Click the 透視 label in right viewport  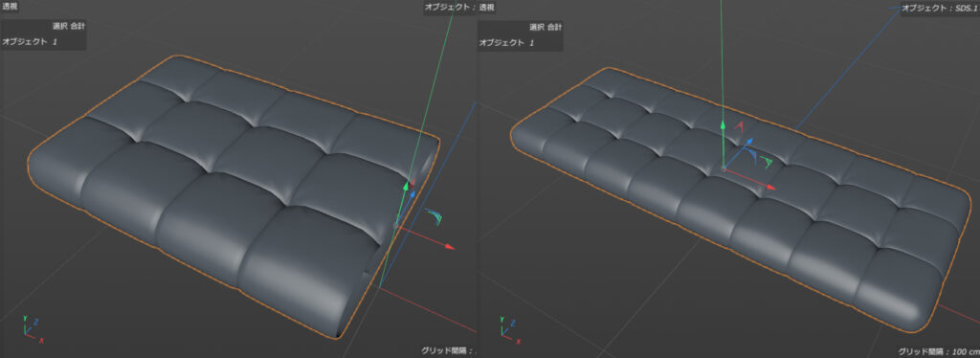click(487, 7)
